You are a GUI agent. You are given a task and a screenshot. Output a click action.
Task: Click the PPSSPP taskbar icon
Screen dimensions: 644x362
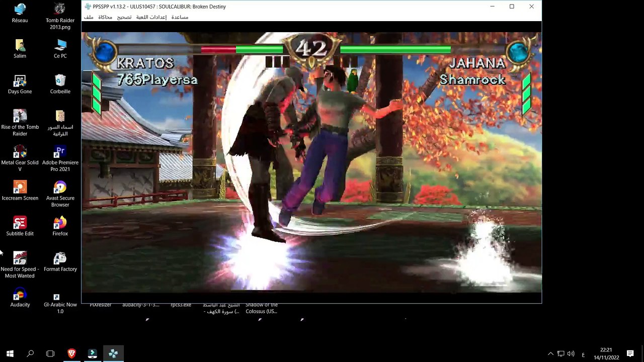point(113,354)
